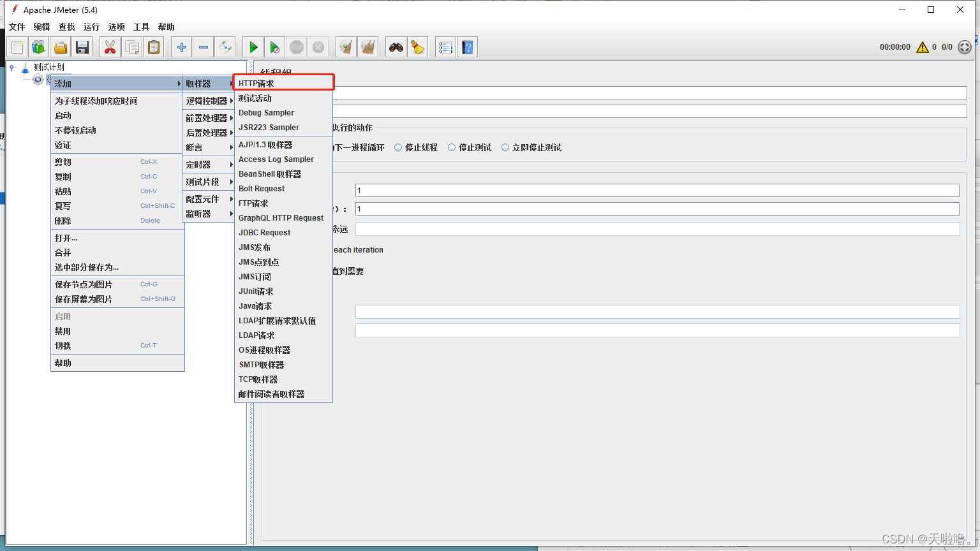Select 删除 context menu entry

click(x=117, y=221)
